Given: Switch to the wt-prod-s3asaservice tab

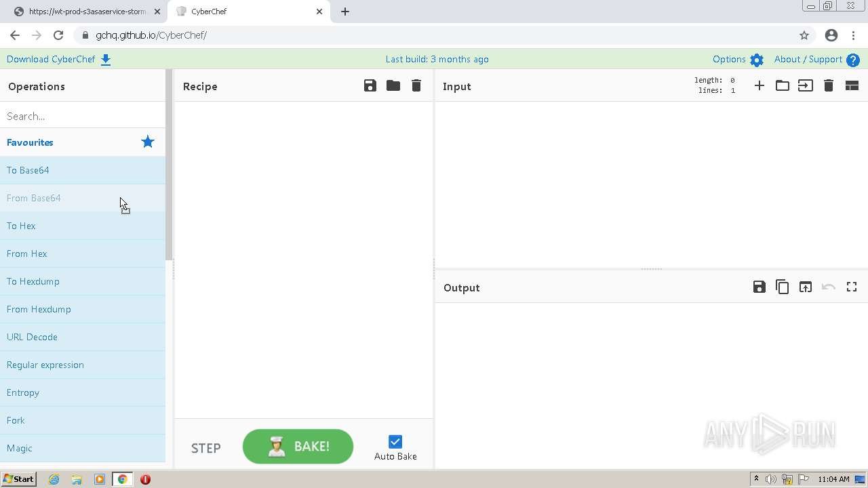Looking at the screenshot, I should (x=87, y=12).
